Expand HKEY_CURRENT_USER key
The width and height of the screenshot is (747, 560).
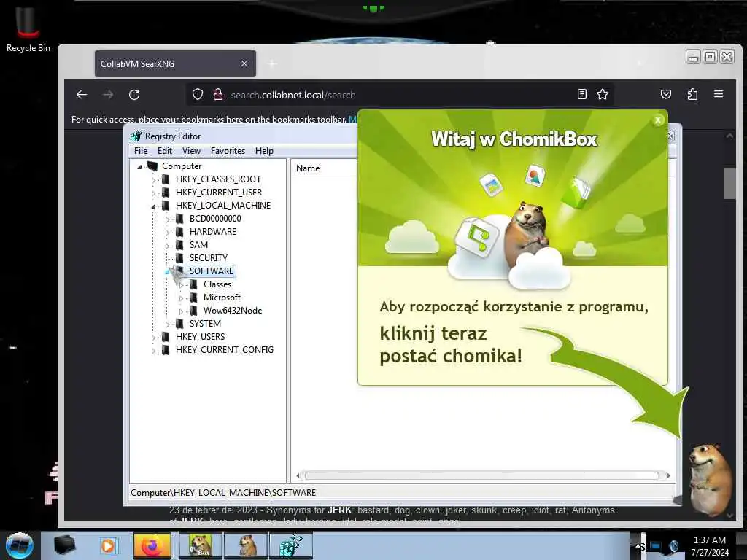(x=153, y=192)
